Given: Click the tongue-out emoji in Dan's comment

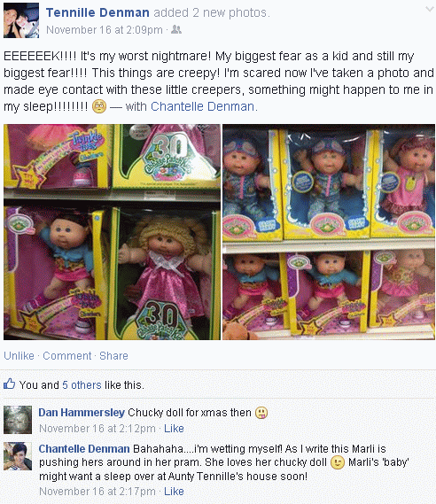Looking at the screenshot, I should [x=261, y=413].
